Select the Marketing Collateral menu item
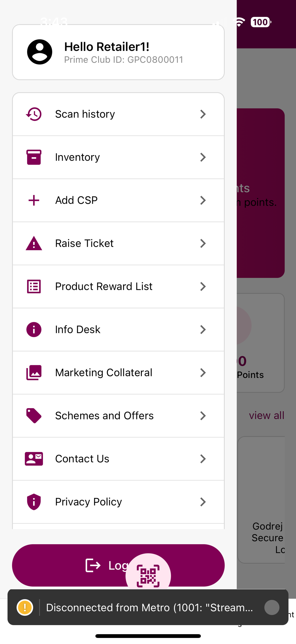The height and width of the screenshot is (644, 296). click(x=118, y=373)
